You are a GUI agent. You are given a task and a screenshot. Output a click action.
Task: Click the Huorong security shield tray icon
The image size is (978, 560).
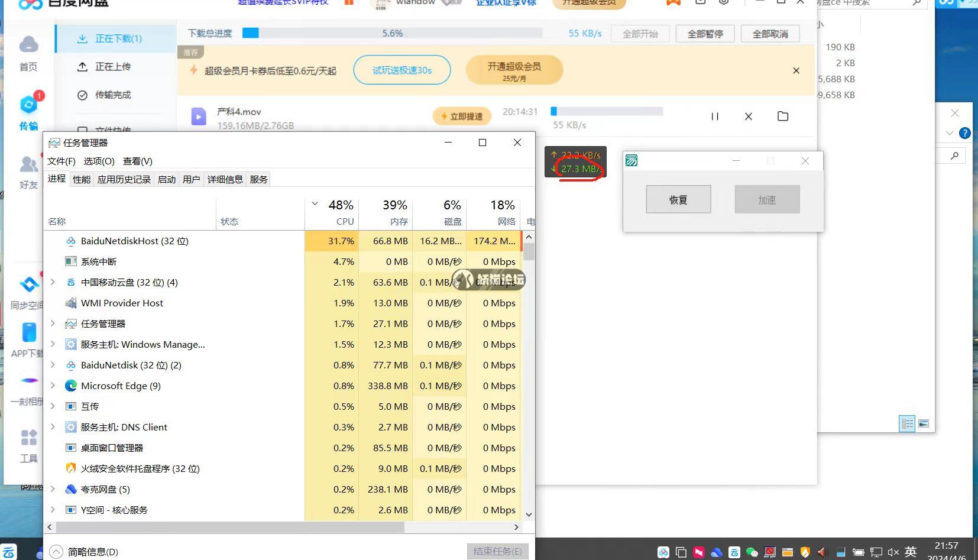(805, 552)
